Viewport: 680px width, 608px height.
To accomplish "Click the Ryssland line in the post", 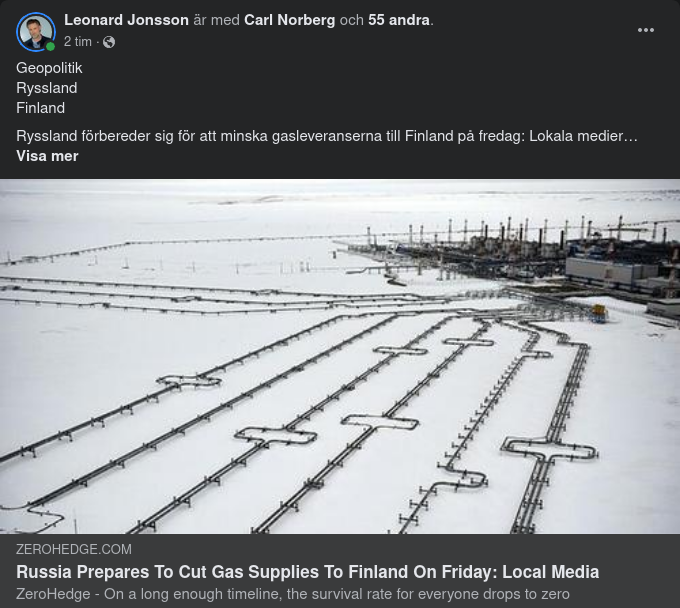I will click(x=47, y=88).
